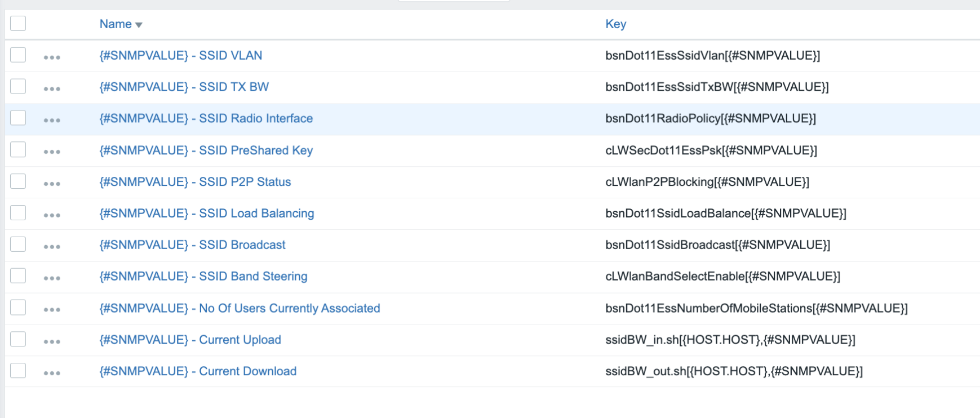Viewport: 980px width, 418px height.
Task: Select checkbox for Current Upload row
Action: pyautogui.click(x=18, y=339)
